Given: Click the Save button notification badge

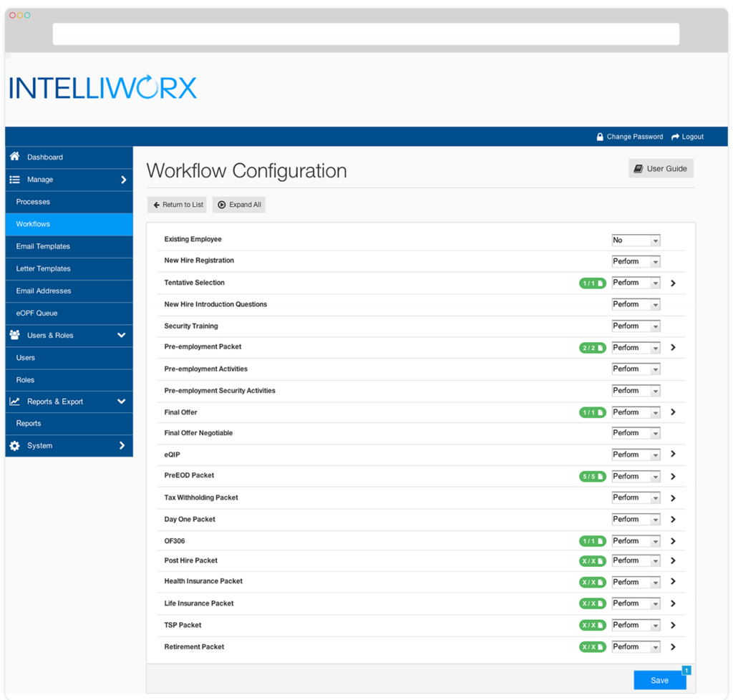Looking at the screenshot, I should point(686,671).
